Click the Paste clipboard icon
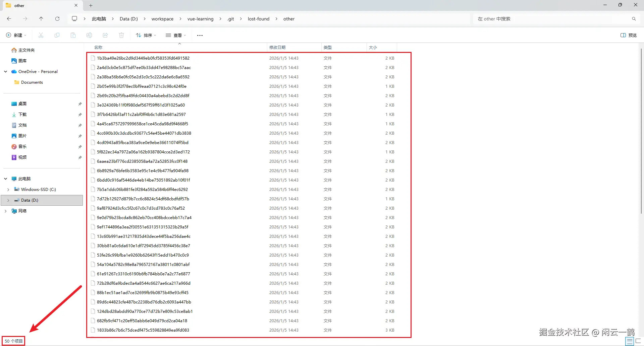The height and width of the screenshot is (346, 644). (73, 35)
